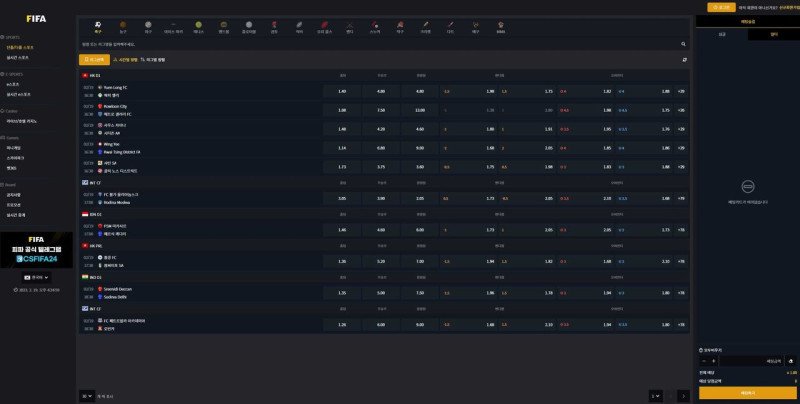Open first item under Games in sidebar

coord(13,148)
